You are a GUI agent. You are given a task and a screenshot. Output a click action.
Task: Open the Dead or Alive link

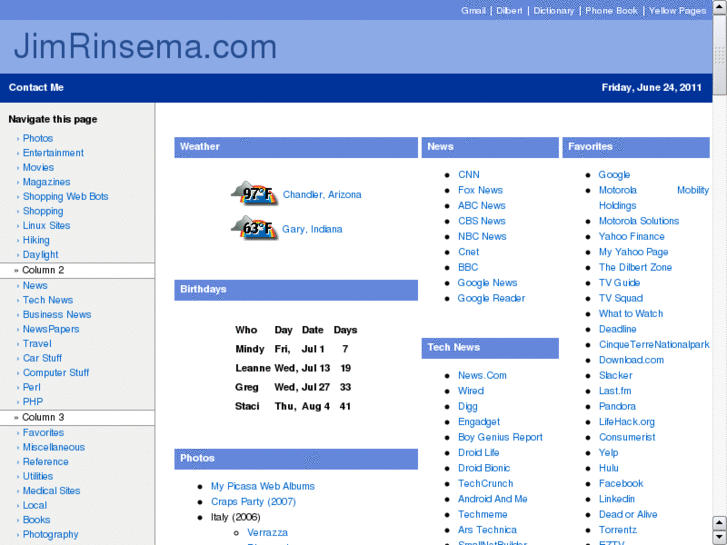coord(627,514)
